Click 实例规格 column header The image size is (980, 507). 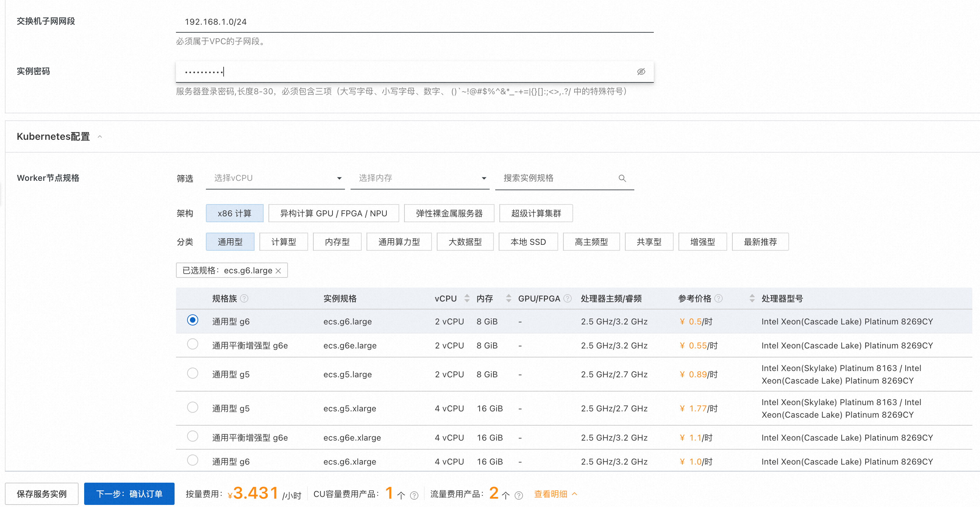pos(340,299)
